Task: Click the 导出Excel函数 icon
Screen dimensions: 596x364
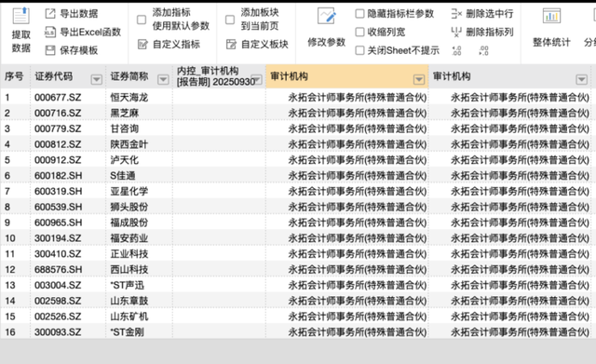Action: pos(50,32)
